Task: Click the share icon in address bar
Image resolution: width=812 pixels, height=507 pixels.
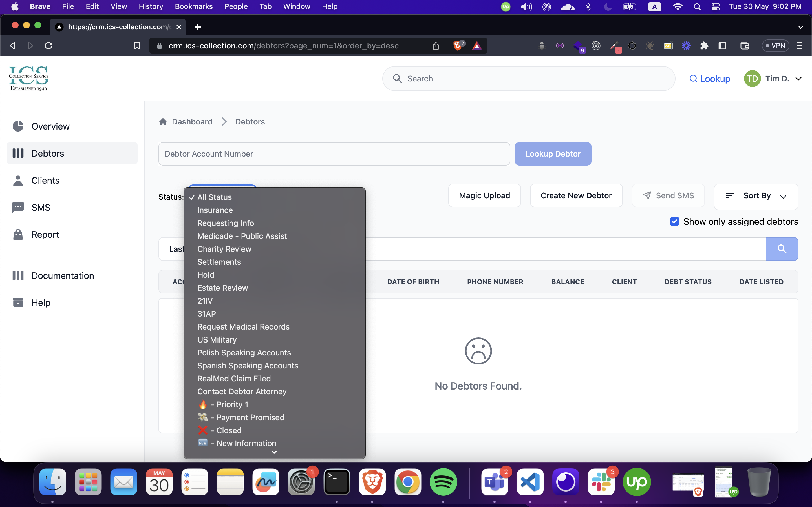Action: click(436, 46)
